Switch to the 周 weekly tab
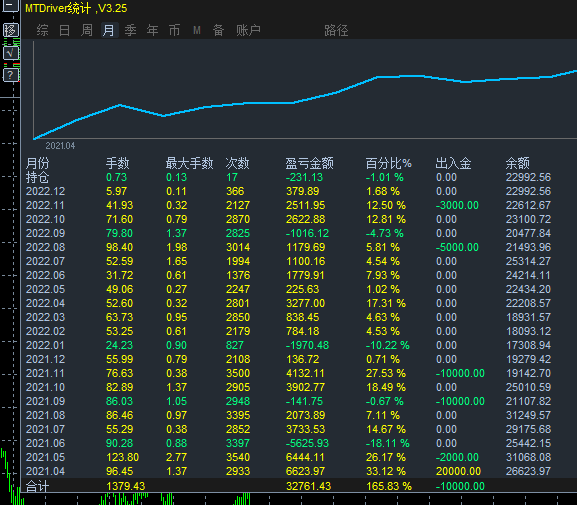Viewport: 577px width, 505px height. (87, 30)
